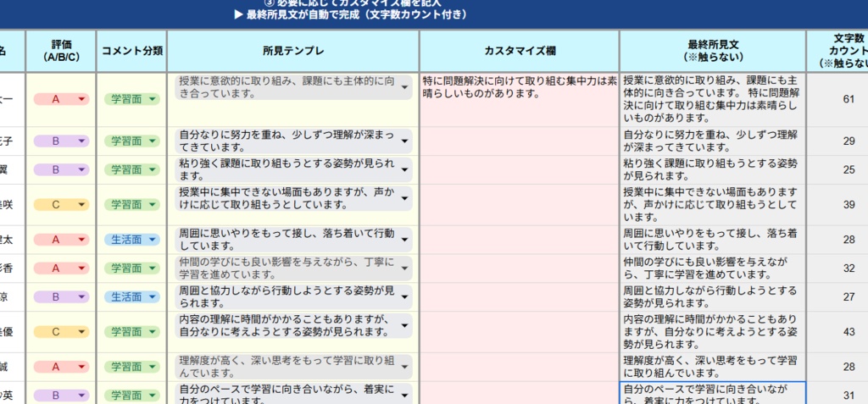Select the final comment cell 理解度が高く、深い思考
This screenshot has height=404, width=868.
click(712, 367)
